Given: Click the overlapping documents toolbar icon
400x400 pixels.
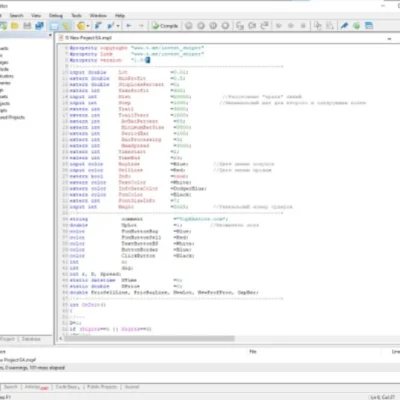Looking at the screenshot, I should [x=318, y=26].
